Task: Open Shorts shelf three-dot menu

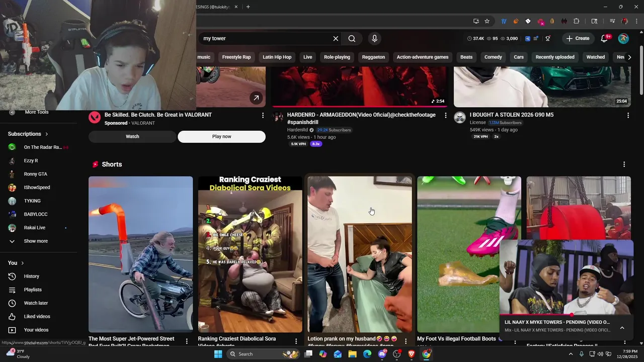Action: 624,164
